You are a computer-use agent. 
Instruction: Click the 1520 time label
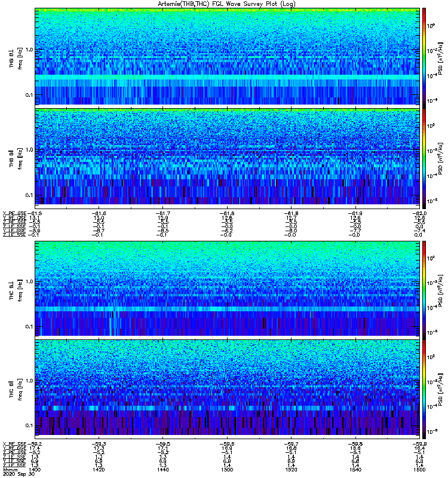click(291, 470)
